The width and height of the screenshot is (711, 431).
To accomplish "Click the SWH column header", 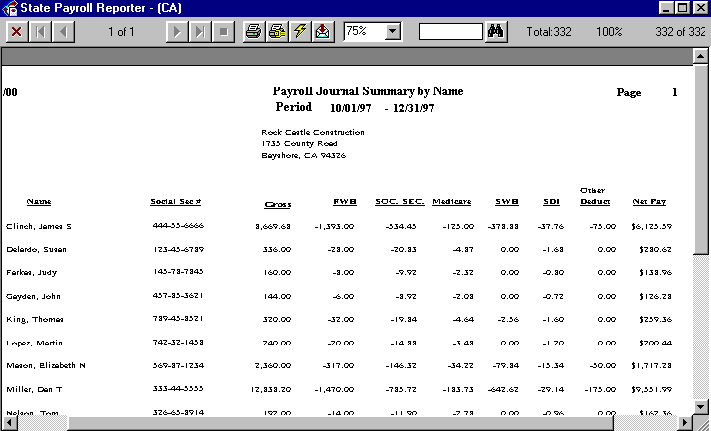I will (x=507, y=202).
